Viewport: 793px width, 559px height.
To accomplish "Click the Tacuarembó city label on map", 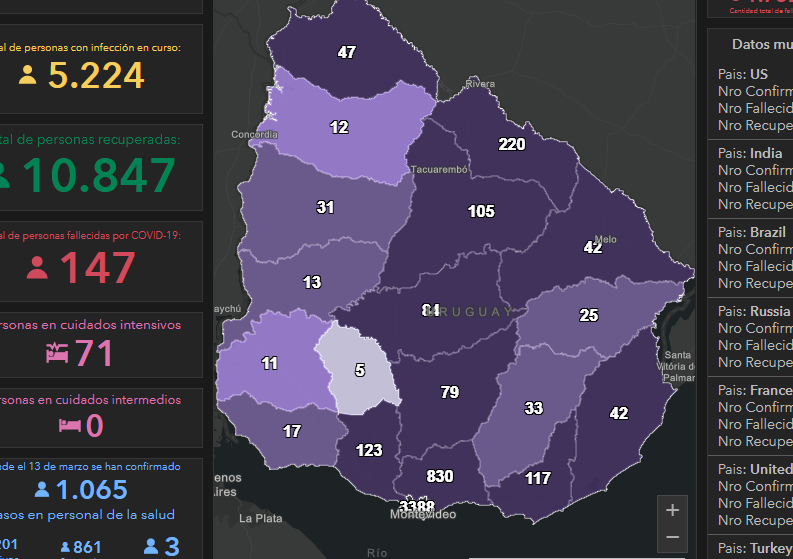I will 439,169.
